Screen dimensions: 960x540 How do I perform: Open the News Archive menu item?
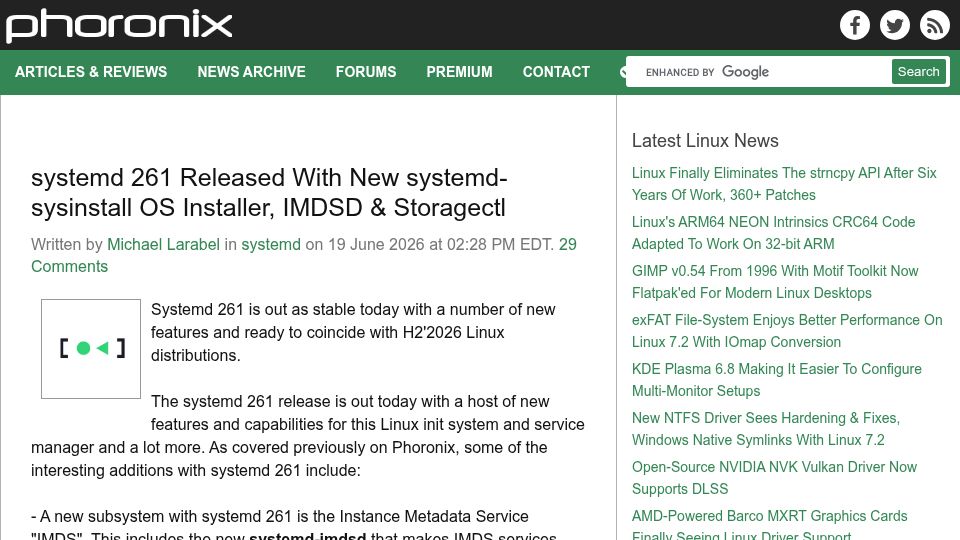(x=251, y=72)
